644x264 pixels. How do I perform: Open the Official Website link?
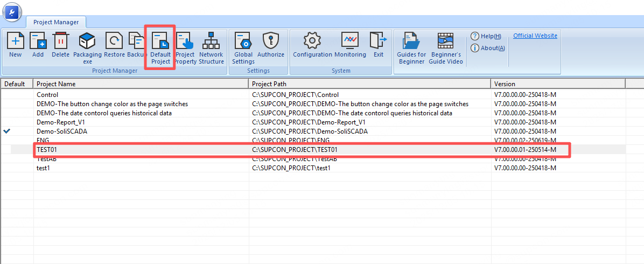coord(535,36)
